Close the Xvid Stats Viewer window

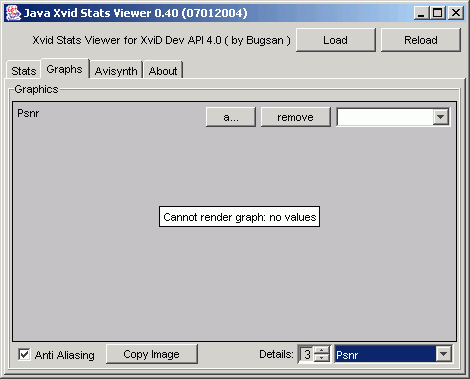456,13
